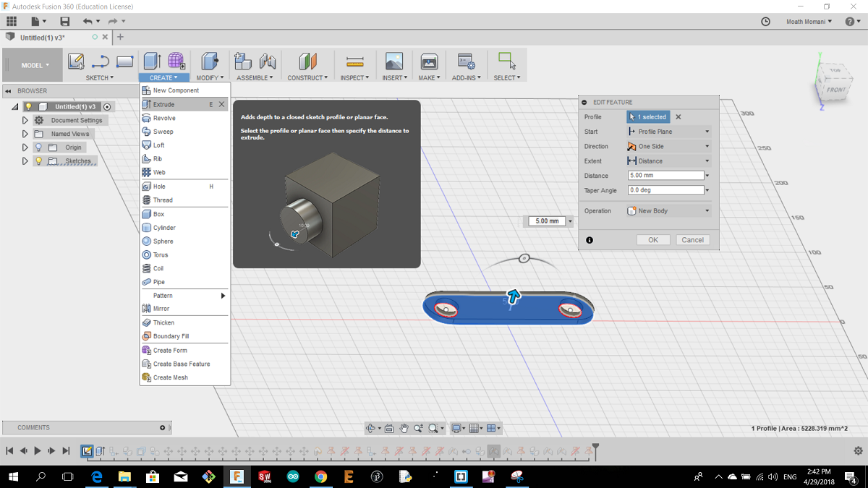Open Arduino from the Windows taskbar
Viewport: 868px width, 488px height.
[x=292, y=476]
